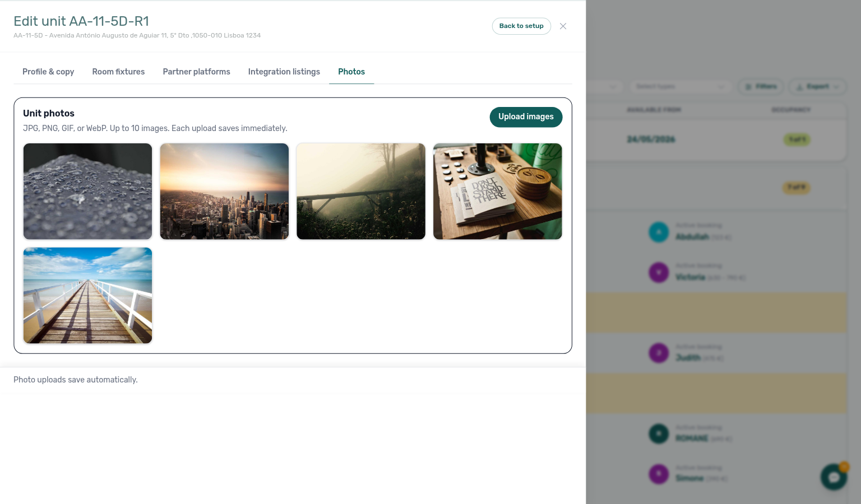Go to the Integration listings tab
861x504 pixels.
click(284, 72)
